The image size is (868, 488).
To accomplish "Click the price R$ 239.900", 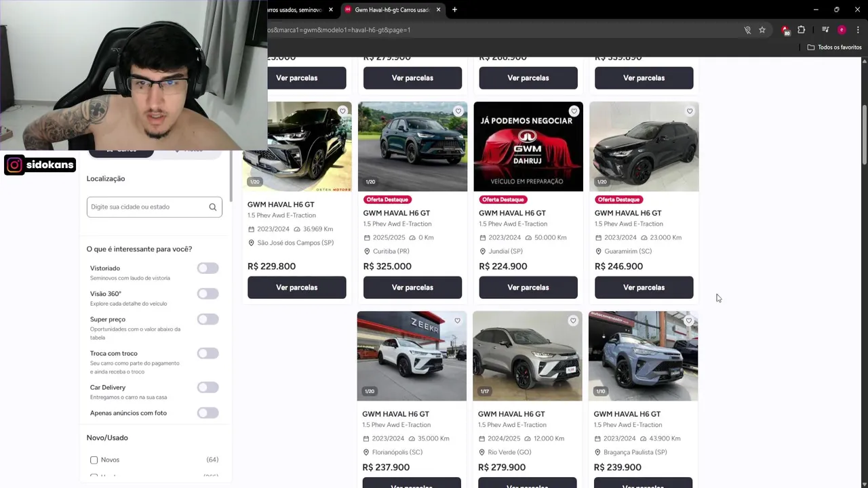I will (617, 468).
